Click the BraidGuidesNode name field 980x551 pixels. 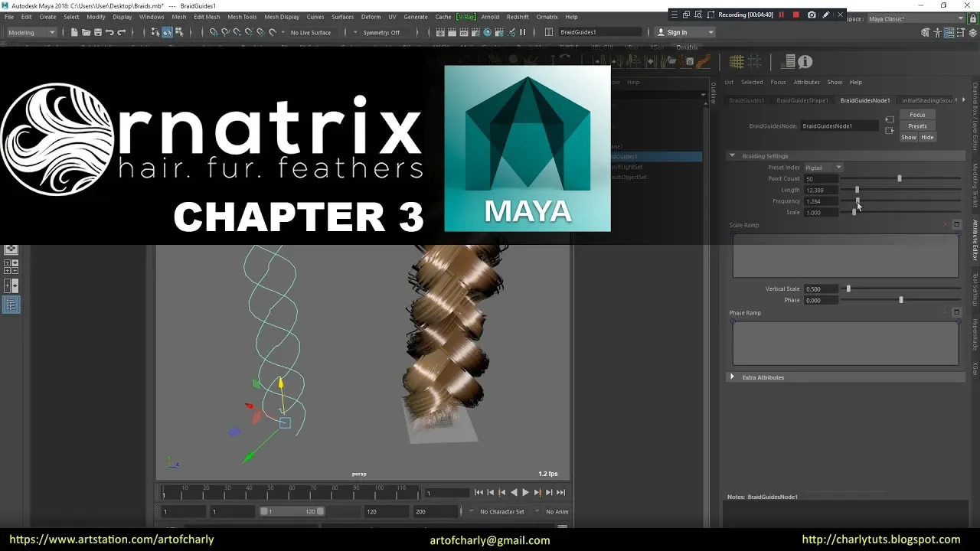(840, 126)
